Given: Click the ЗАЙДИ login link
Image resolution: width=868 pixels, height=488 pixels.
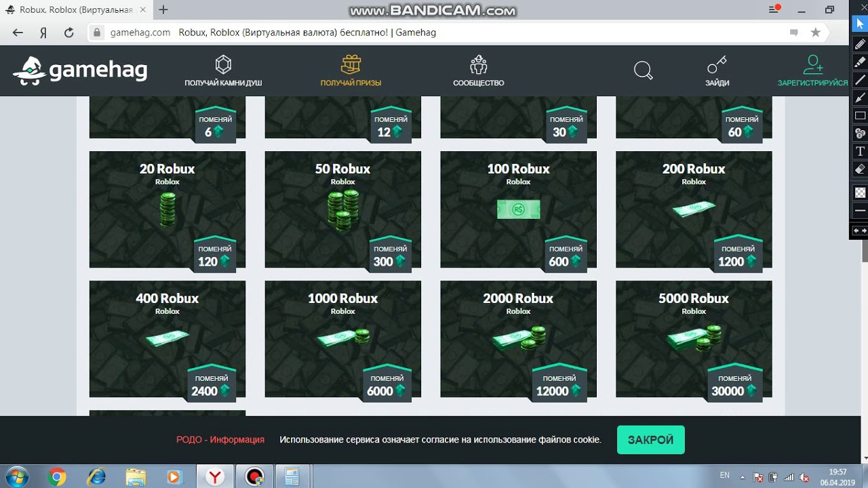Looking at the screenshot, I should (717, 83).
